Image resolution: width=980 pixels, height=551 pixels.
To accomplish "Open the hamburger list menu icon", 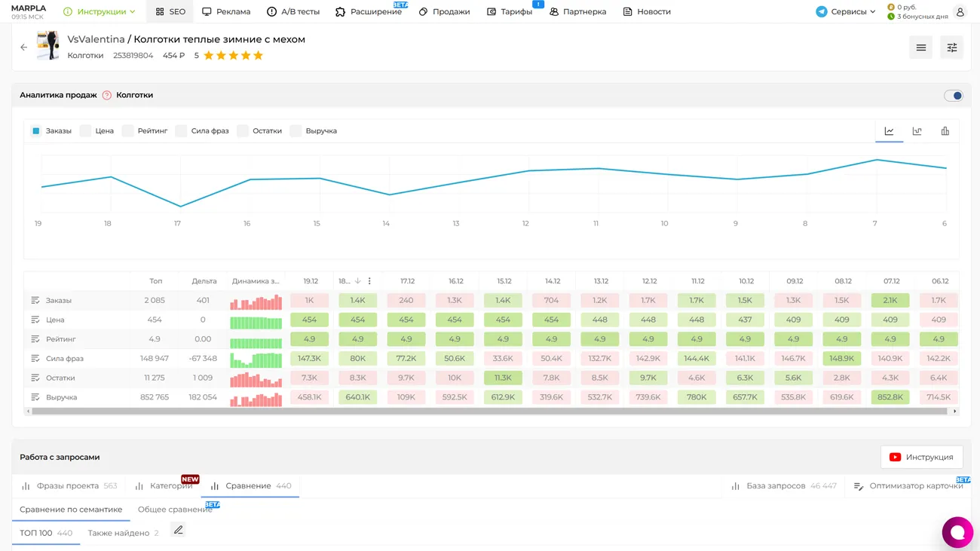I will (x=920, y=47).
